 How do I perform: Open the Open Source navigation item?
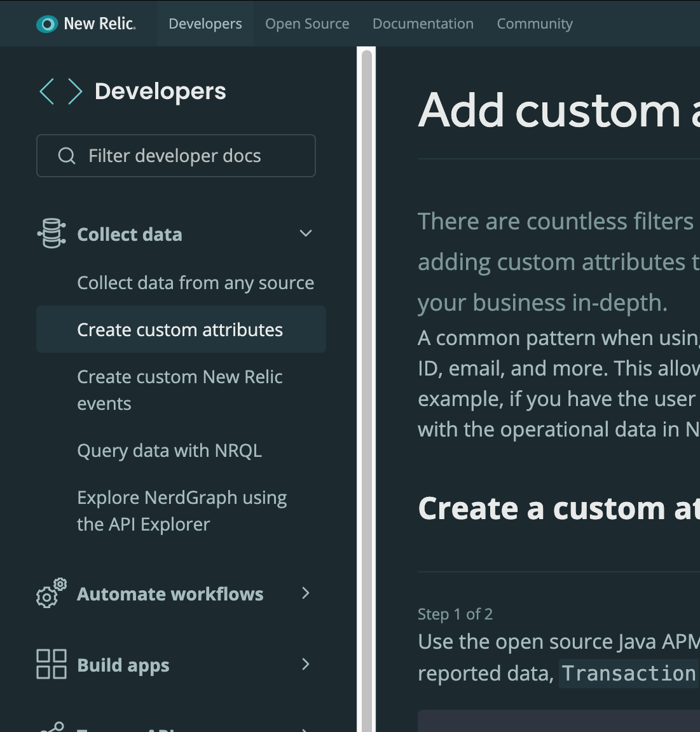coord(307,24)
